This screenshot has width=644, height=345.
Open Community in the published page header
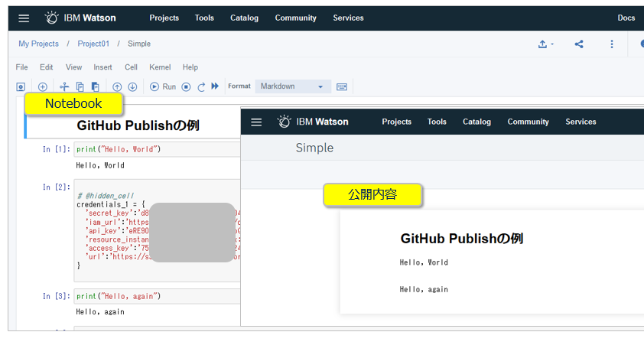(x=529, y=122)
